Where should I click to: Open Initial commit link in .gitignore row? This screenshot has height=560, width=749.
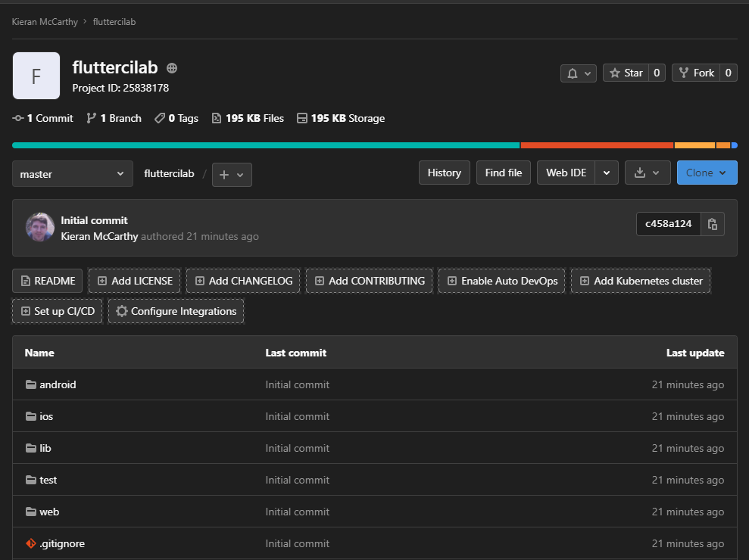pos(298,544)
